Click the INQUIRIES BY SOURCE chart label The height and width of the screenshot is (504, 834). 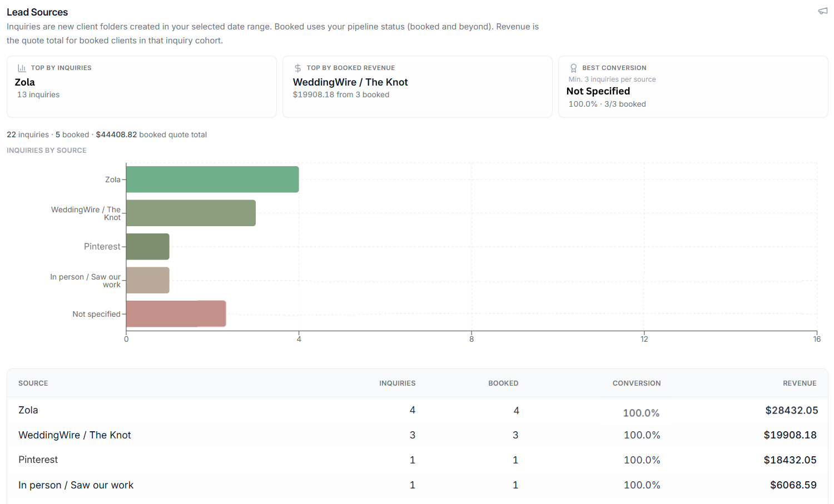coord(47,151)
